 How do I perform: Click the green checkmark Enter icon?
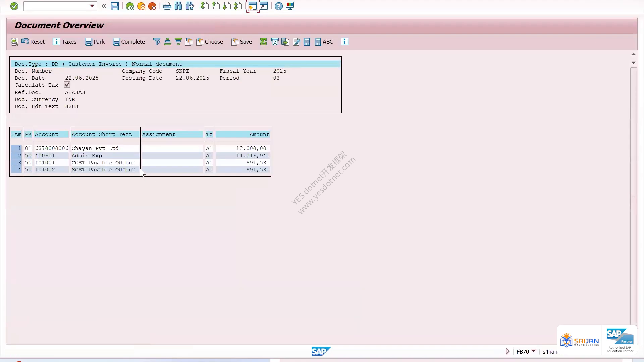click(14, 6)
